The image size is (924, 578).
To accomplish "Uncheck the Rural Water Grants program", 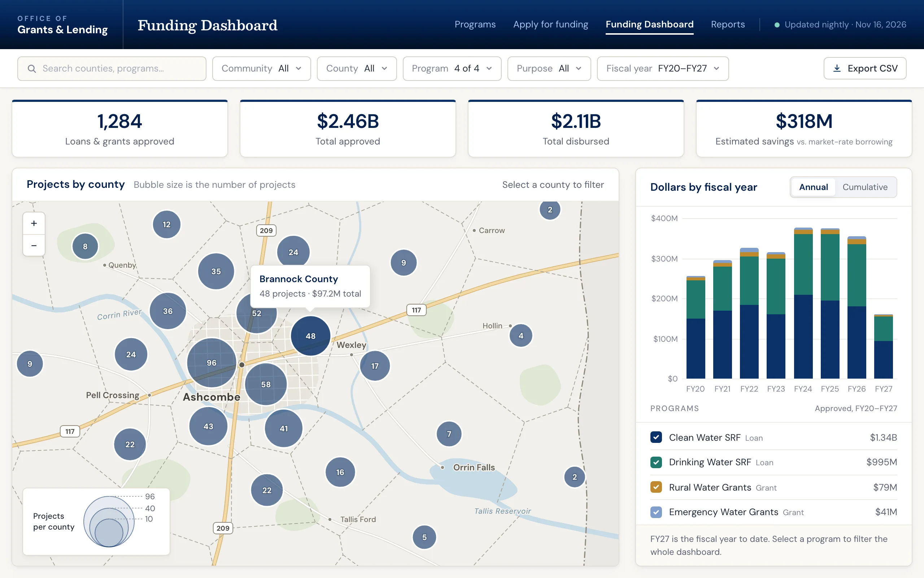I will [x=656, y=487].
